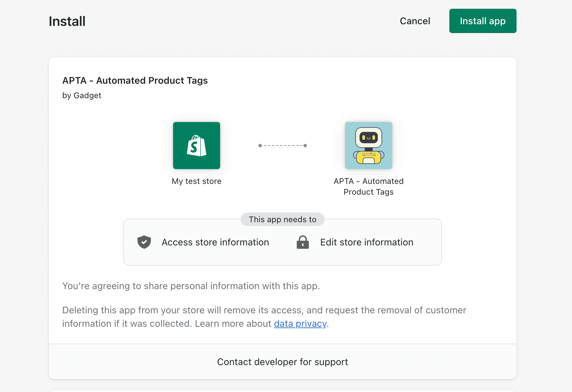Click the APTA - Automated Product Tags heading
The height and width of the screenshot is (392, 572).
pos(135,80)
